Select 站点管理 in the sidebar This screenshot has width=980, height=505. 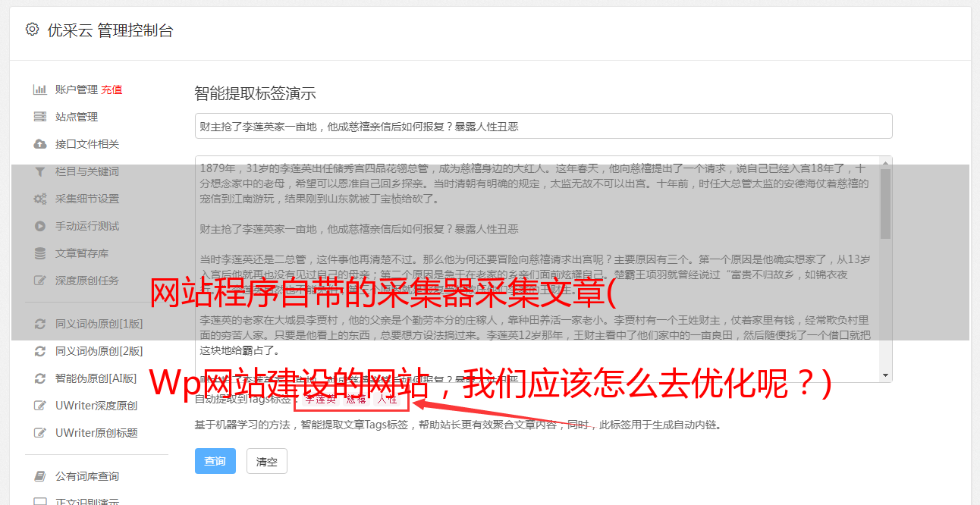[77, 117]
